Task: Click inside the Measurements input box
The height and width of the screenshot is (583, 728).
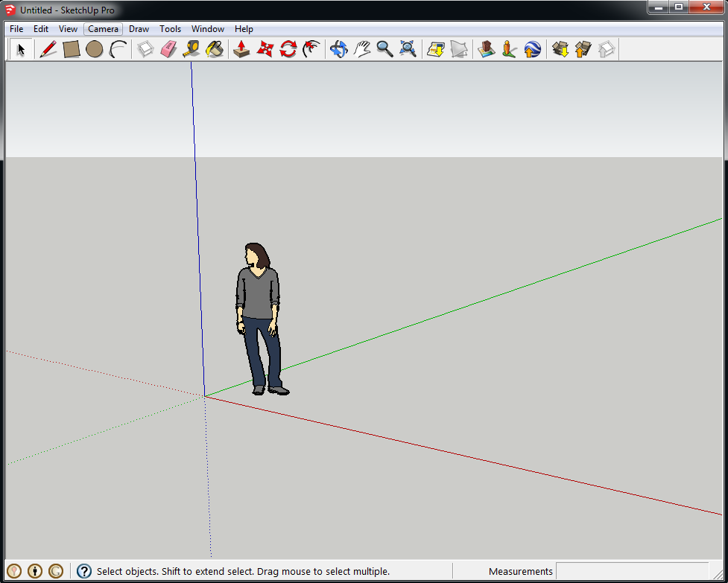Action: pyautogui.click(x=631, y=571)
